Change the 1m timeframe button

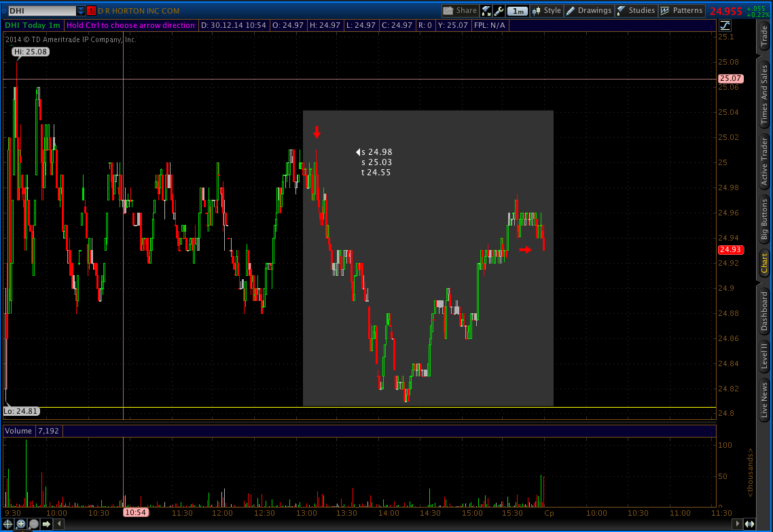point(517,11)
